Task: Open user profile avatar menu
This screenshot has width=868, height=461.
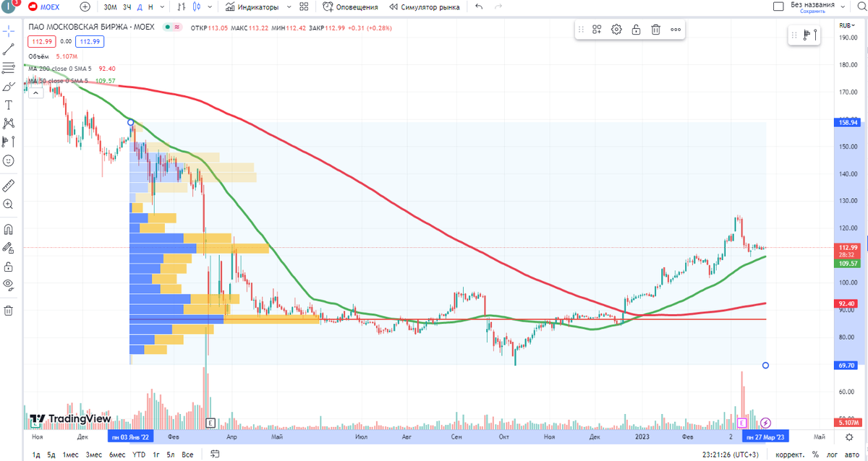Action: [x=10, y=7]
